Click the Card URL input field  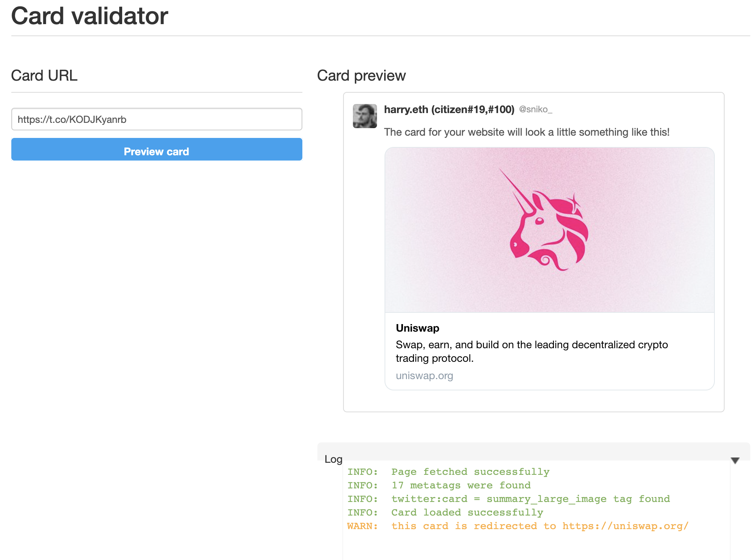tap(156, 119)
